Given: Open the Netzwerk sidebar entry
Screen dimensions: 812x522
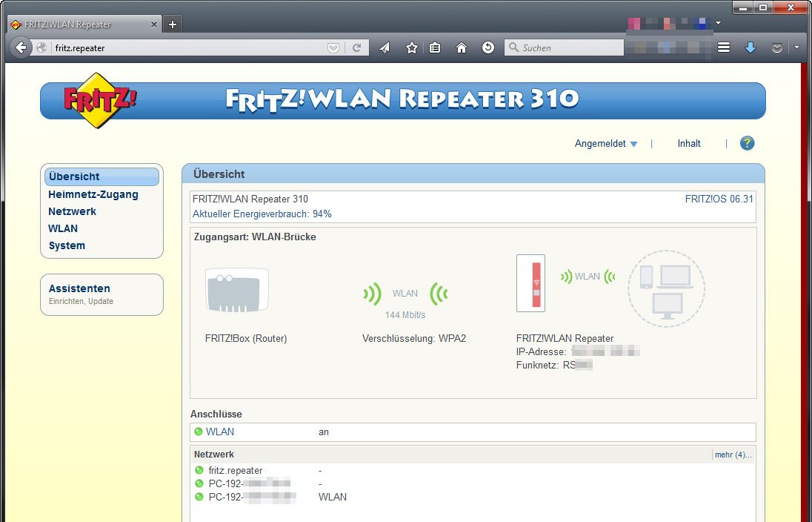Looking at the screenshot, I should [x=72, y=211].
